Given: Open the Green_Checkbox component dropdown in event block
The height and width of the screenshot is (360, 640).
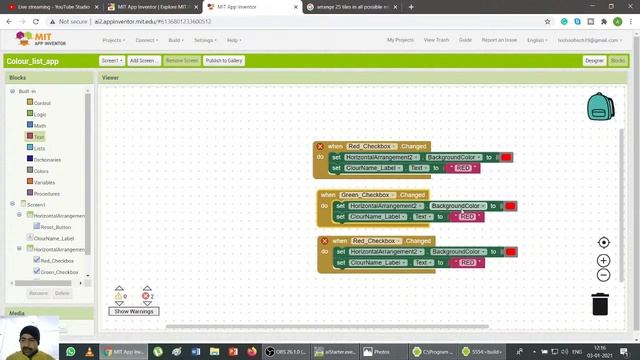Looking at the screenshot, I should (x=367, y=195).
